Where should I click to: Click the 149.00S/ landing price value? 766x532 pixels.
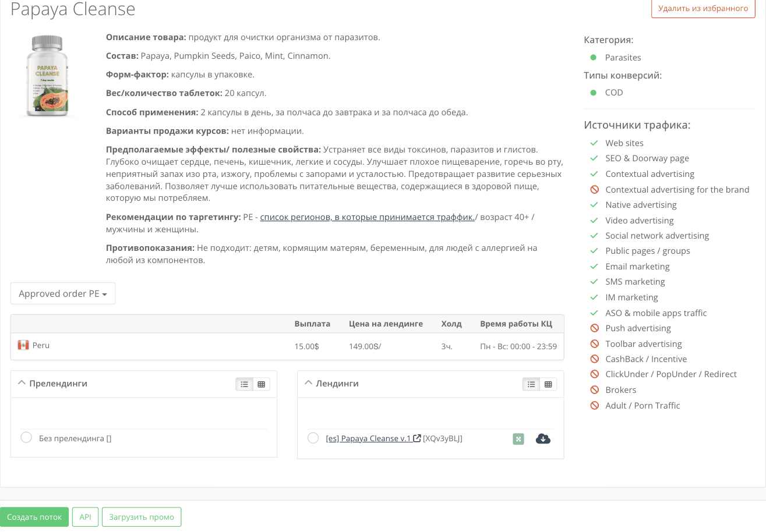(x=365, y=346)
